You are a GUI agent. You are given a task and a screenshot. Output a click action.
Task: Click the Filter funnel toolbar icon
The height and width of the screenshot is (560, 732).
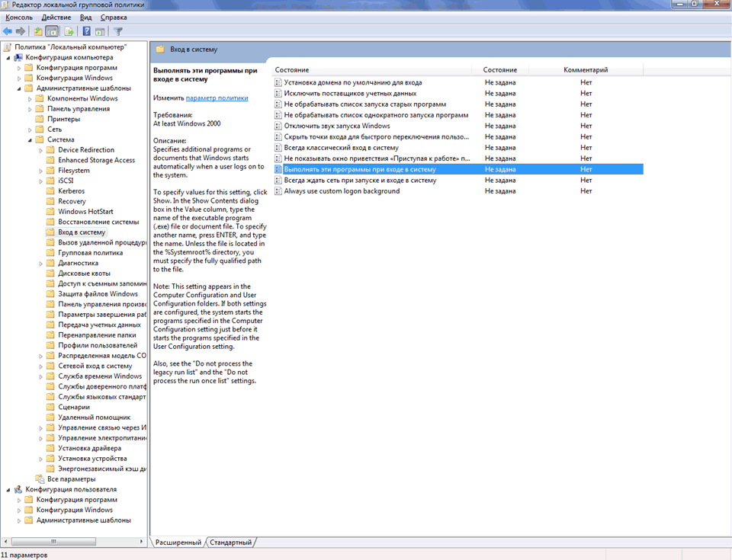point(118,31)
